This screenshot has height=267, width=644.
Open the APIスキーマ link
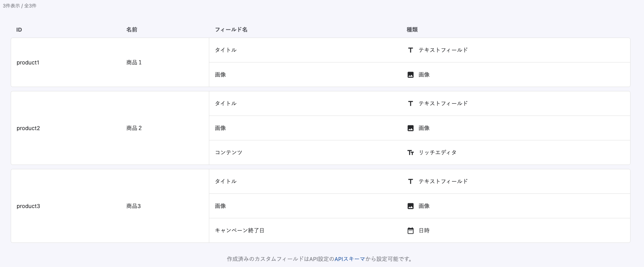(x=350, y=259)
